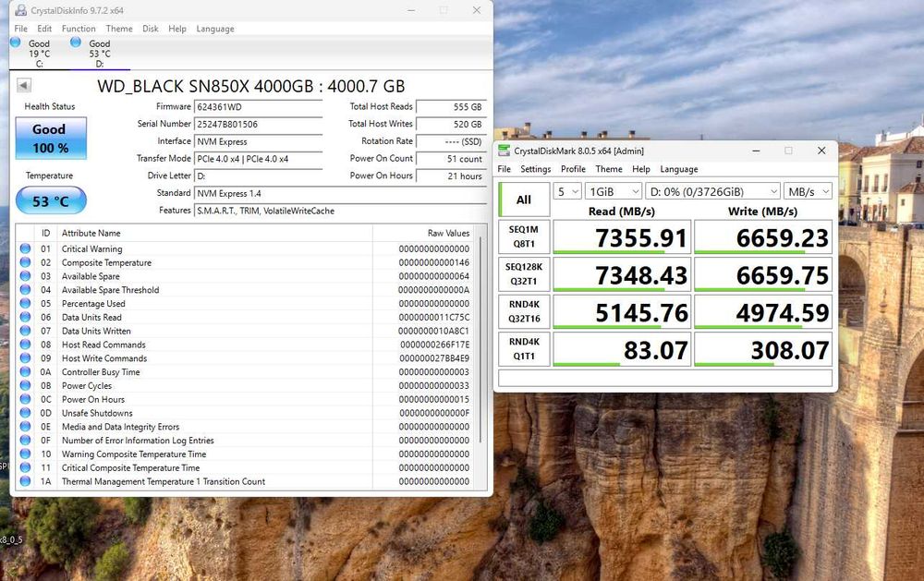Click Unsafe Shutdowns status orb
This screenshot has height=581, width=924.
[25, 413]
